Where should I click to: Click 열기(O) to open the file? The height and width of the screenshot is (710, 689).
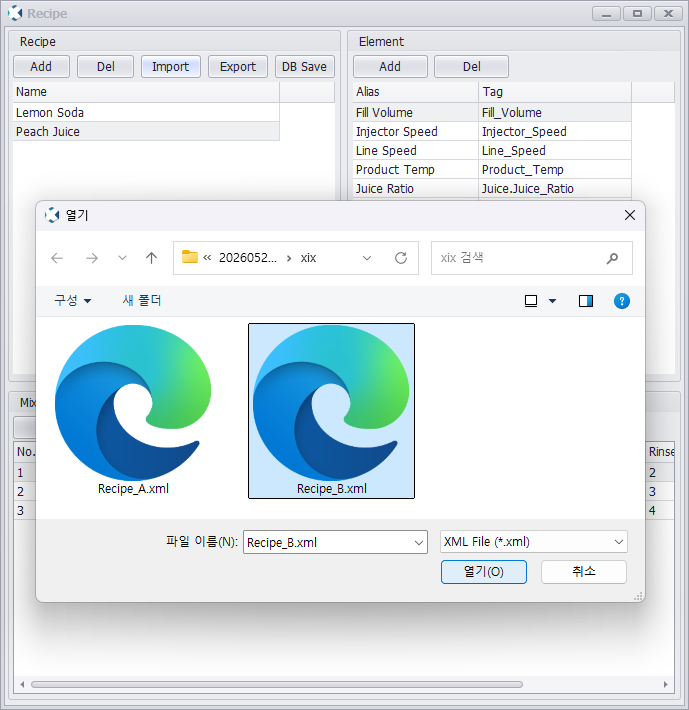point(484,572)
